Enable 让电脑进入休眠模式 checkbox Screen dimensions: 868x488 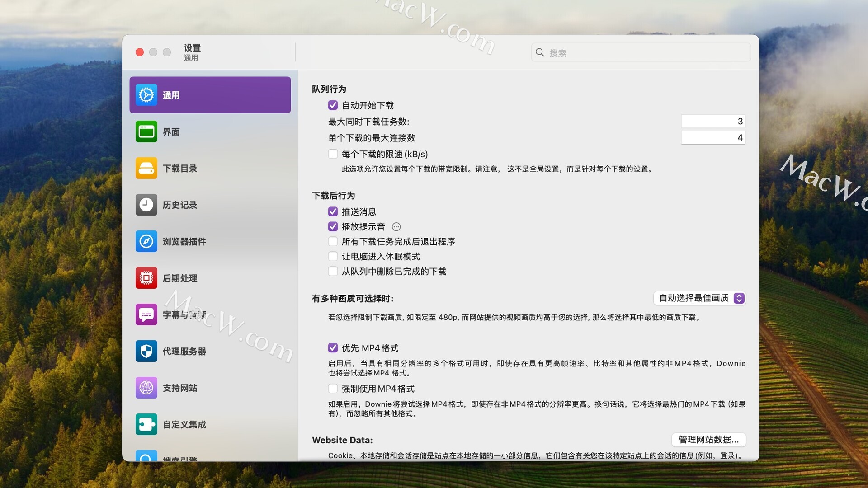333,256
